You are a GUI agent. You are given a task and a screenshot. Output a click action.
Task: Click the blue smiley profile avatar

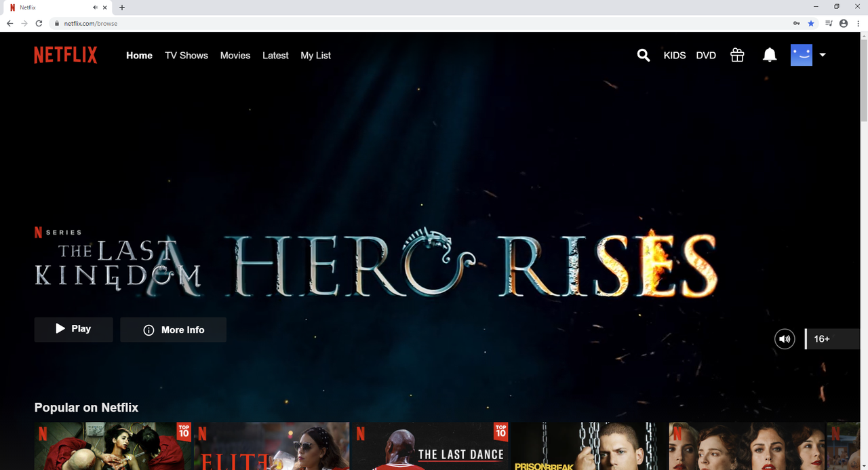click(x=802, y=55)
